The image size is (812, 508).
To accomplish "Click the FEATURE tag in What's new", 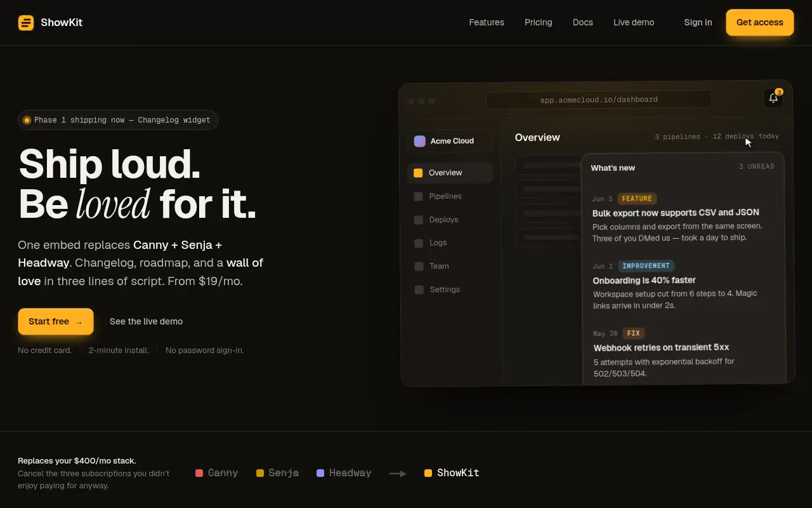I will (x=637, y=199).
